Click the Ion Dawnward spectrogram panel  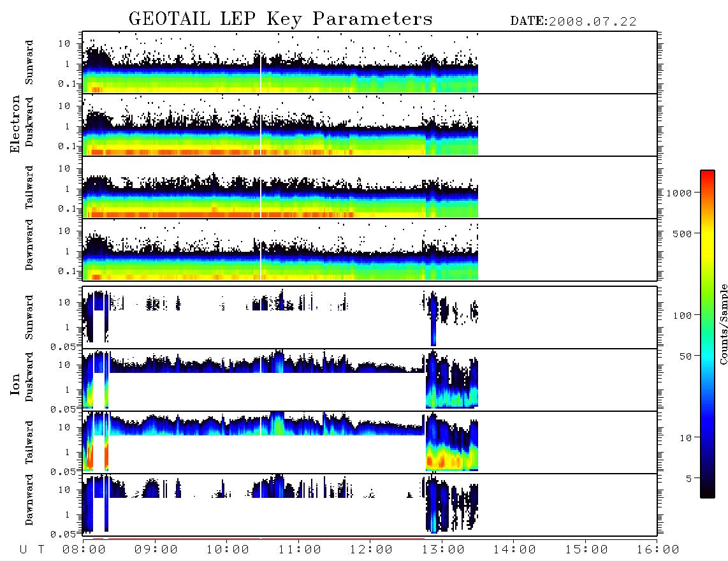(370, 504)
